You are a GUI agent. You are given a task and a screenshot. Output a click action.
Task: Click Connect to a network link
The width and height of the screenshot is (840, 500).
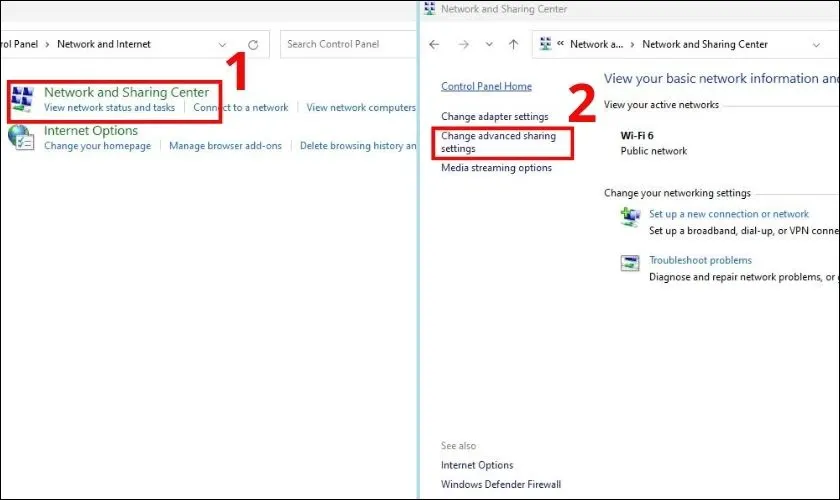click(x=241, y=108)
